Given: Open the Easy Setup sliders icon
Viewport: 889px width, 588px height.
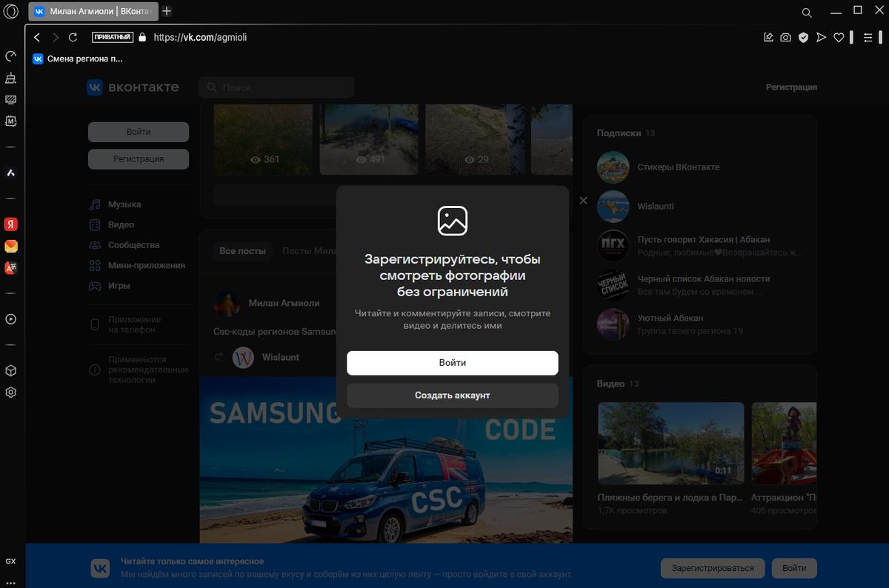Looking at the screenshot, I should click(x=868, y=37).
